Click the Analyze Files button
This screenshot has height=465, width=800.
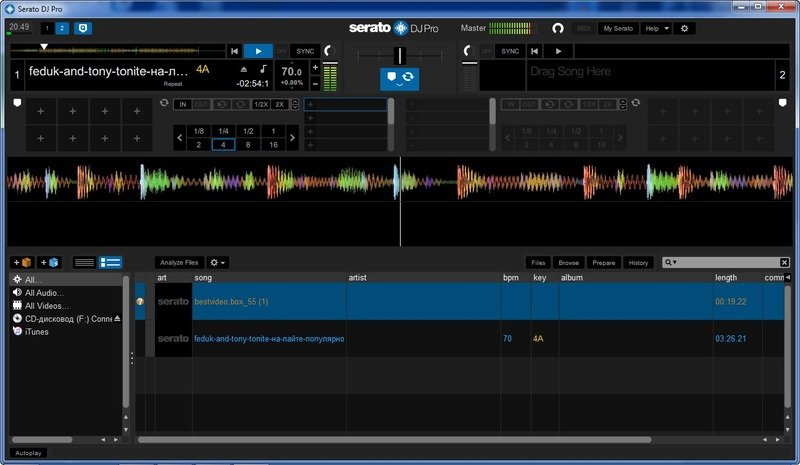179,262
